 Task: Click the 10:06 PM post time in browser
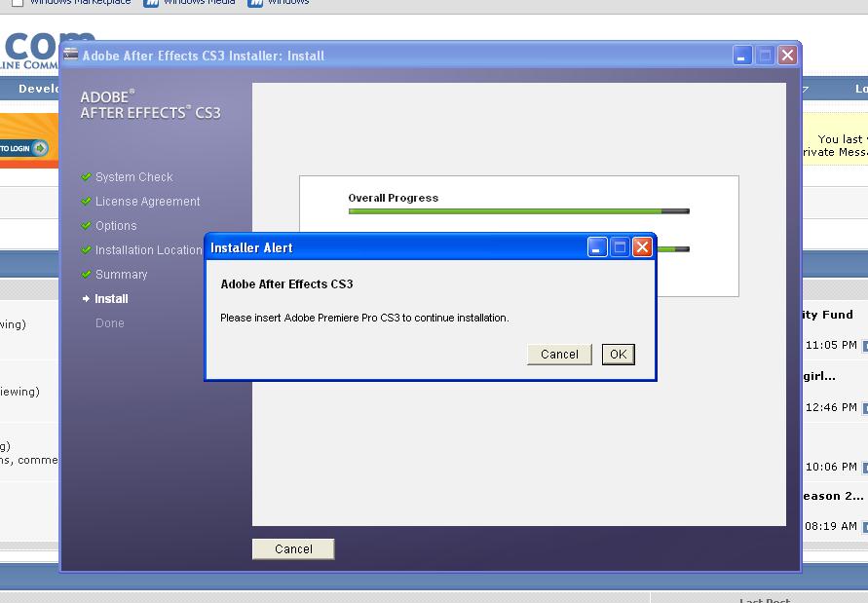[x=831, y=467]
